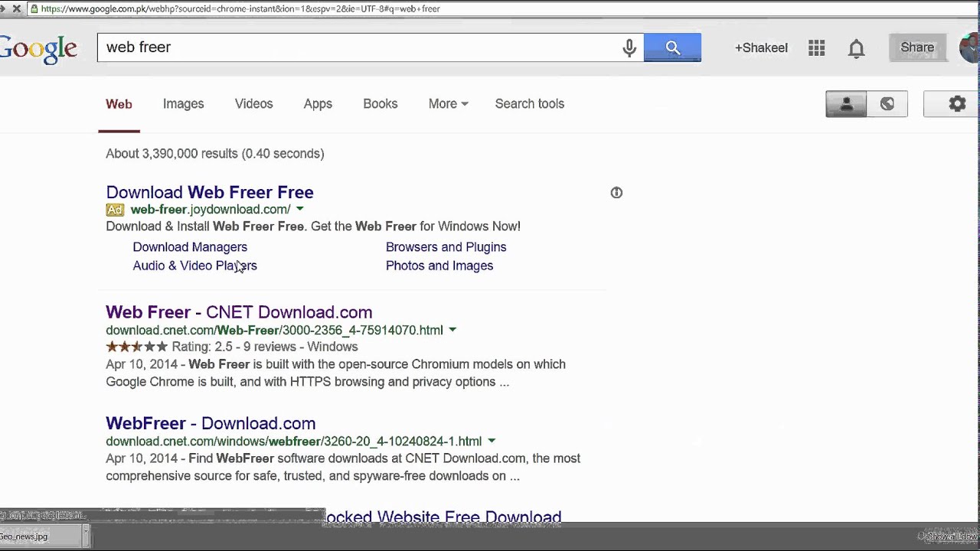Viewport: 980px width, 551px height.
Task: Open the Photos and Images sitelink
Action: coord(439,266)
